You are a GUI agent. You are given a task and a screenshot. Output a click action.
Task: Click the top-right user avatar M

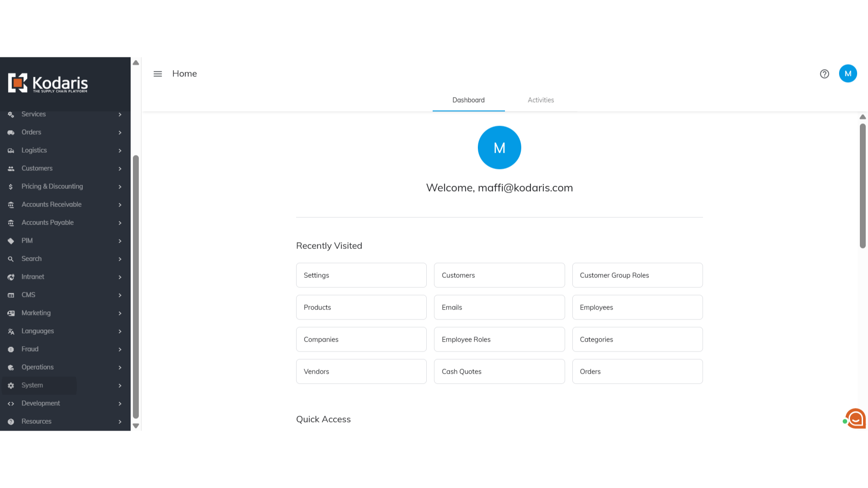[x=848, y=74]
